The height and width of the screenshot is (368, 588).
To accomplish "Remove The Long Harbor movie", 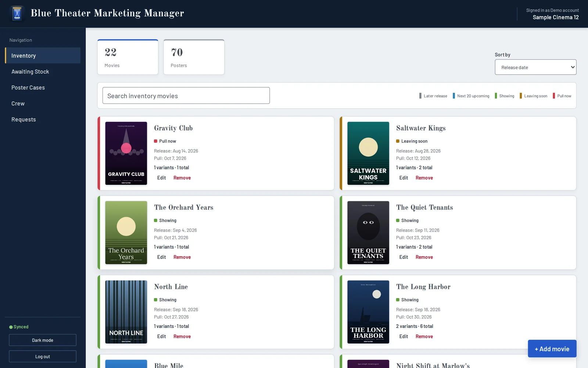I will tap(424, 336).
